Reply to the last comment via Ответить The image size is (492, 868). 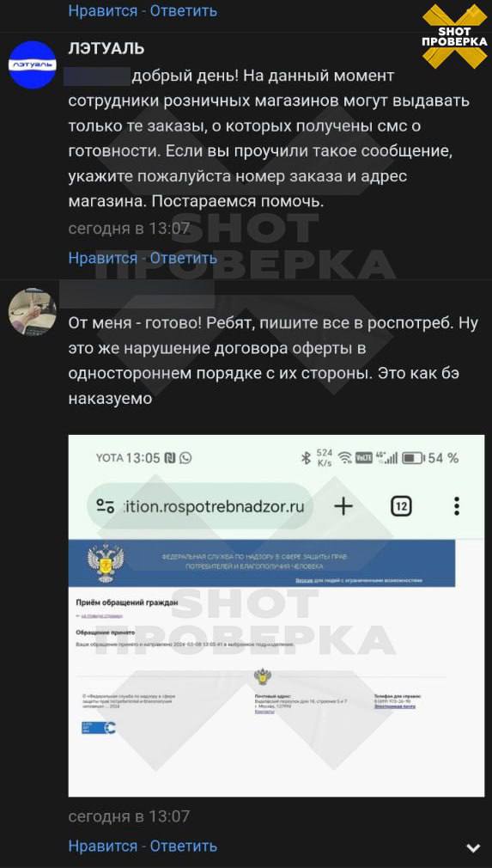184,846
